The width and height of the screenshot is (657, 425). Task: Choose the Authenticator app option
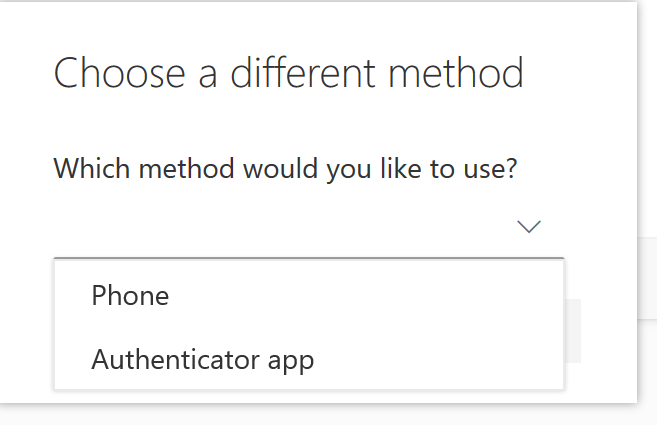(309, 359)
